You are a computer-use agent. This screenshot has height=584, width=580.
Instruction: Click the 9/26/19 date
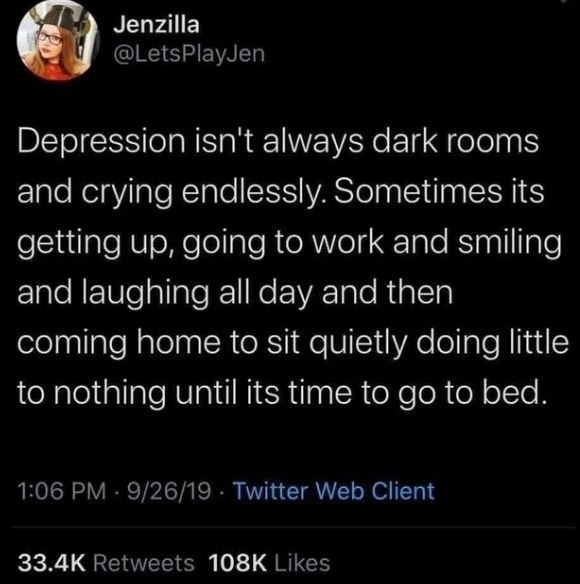[x=169, y=491]
